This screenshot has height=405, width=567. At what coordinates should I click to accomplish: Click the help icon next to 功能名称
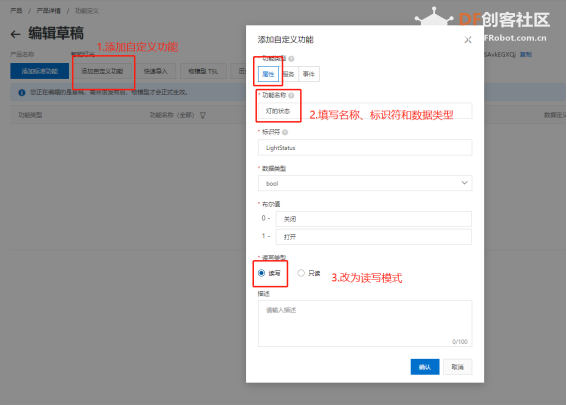[x=291, y=95]
